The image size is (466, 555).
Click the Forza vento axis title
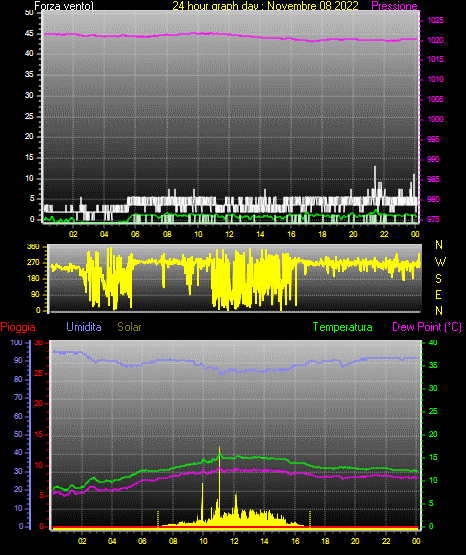pos(64,6)
